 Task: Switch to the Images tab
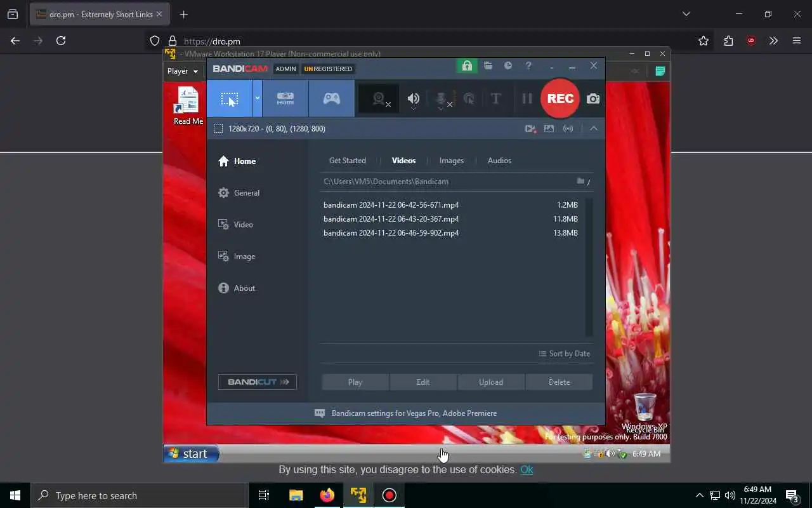coord(452,161)
